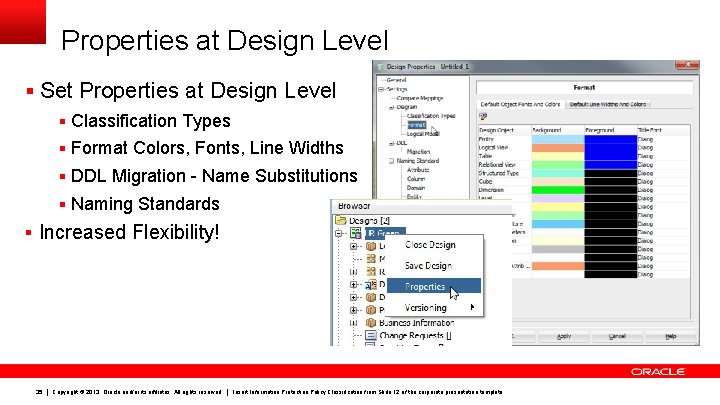Select Migration under DDL
720x405 pixels.
[418, 152]
